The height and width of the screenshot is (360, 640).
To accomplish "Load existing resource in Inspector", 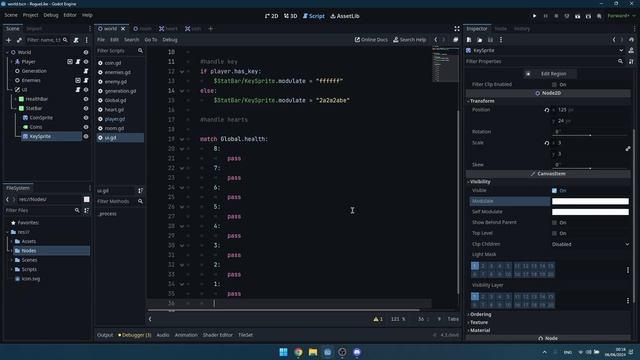I will click(x=480, y=40).
